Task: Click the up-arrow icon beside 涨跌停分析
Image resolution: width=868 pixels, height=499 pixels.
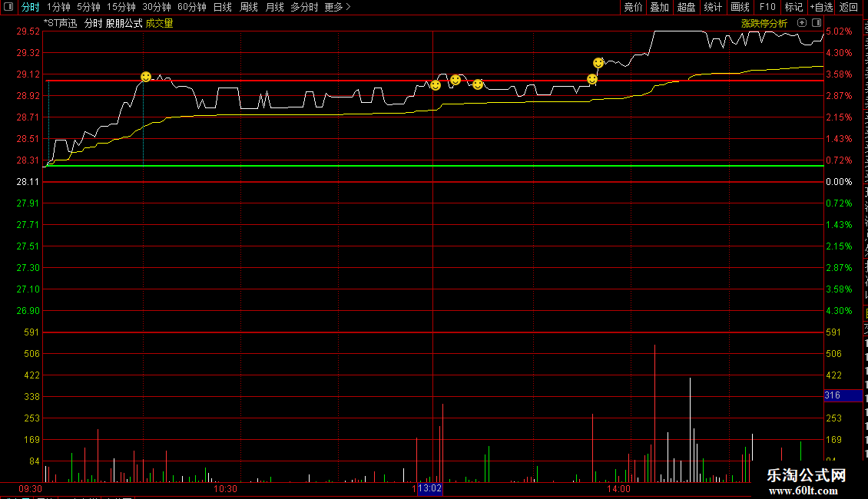Action: tap(802, 23)
